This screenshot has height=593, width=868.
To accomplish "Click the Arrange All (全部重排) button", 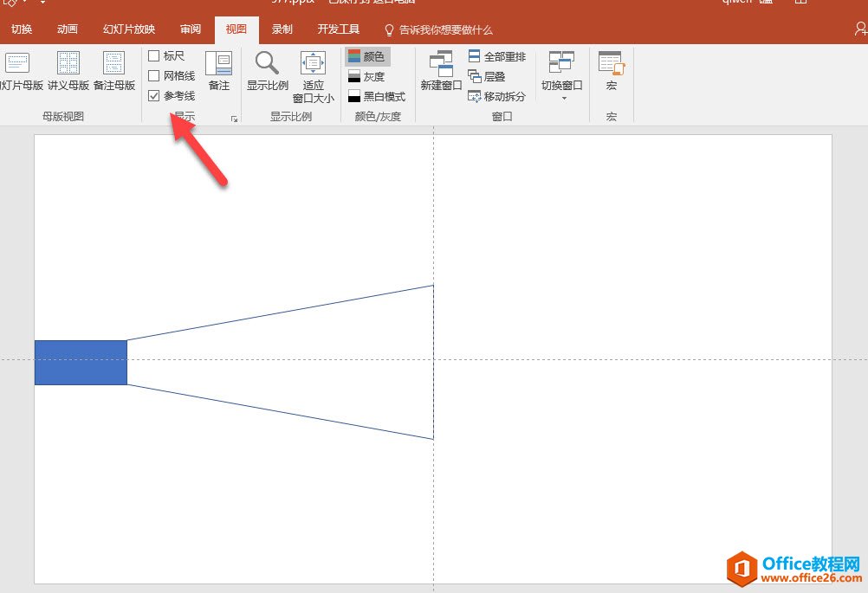I will 497,56.
